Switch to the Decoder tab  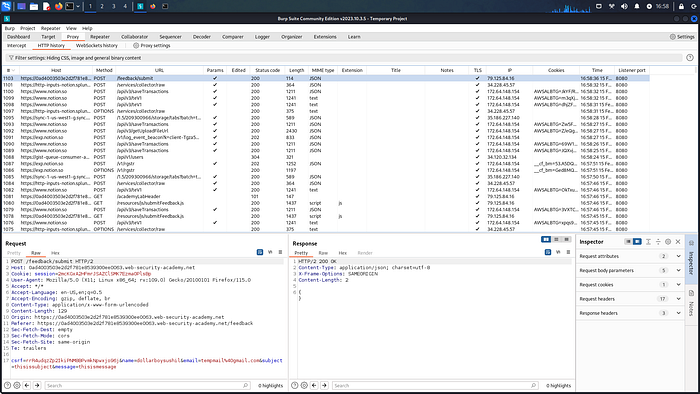click(x=201, y=37)
